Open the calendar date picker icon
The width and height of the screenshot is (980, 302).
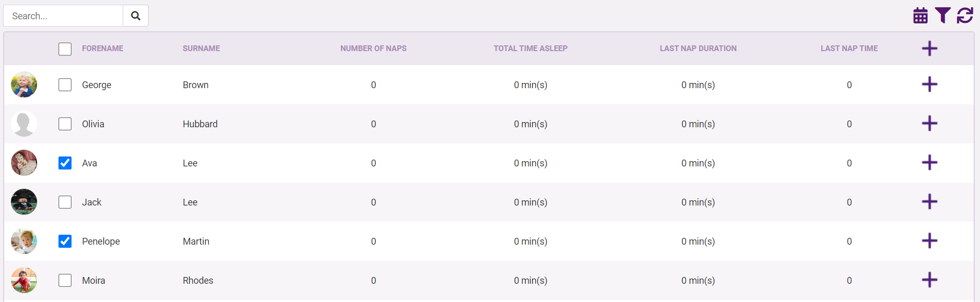point(920,16)
